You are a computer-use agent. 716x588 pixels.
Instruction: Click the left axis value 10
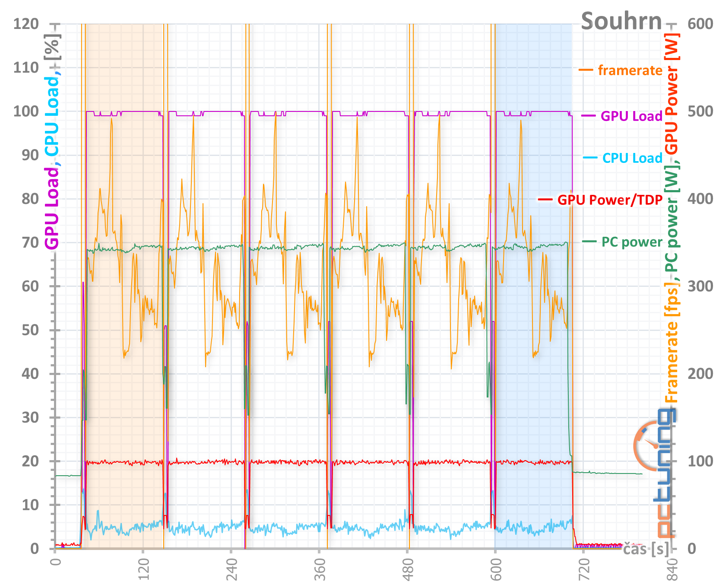coord(30,505)
